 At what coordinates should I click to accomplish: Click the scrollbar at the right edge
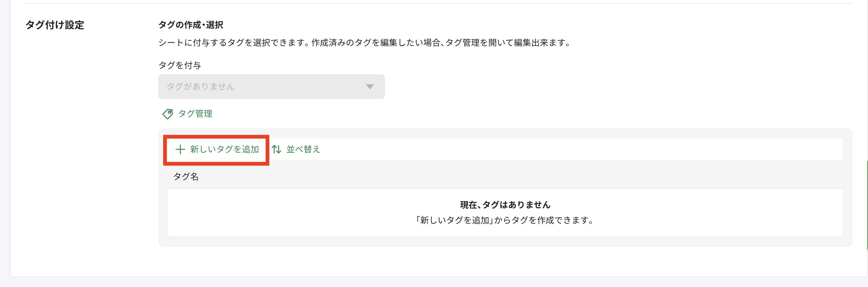(x=867, y=205)
